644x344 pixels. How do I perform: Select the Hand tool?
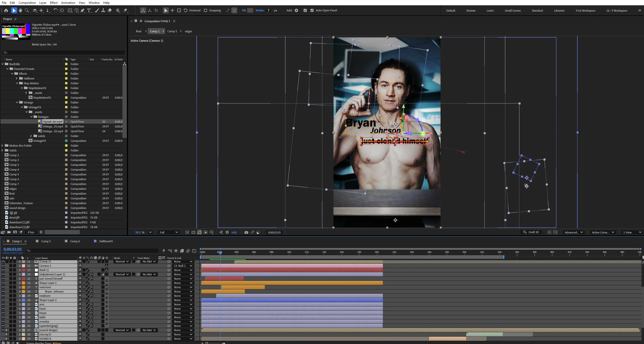click(20, 10)
